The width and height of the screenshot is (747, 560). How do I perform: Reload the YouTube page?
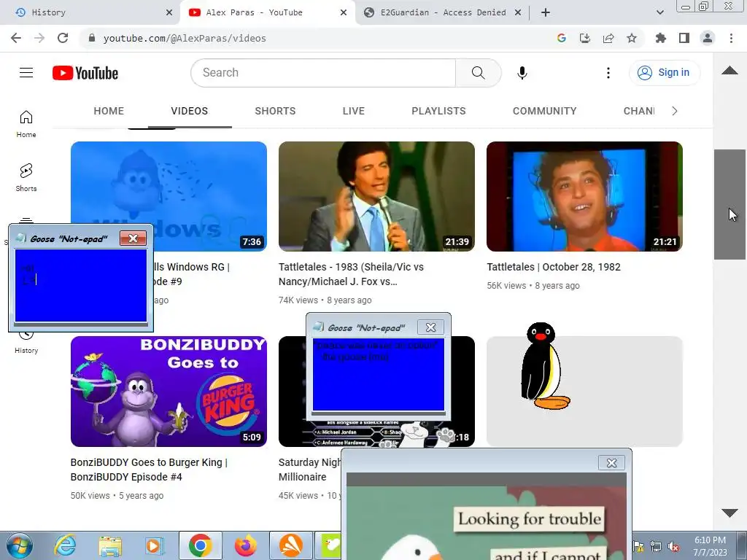tap(63, 38)
